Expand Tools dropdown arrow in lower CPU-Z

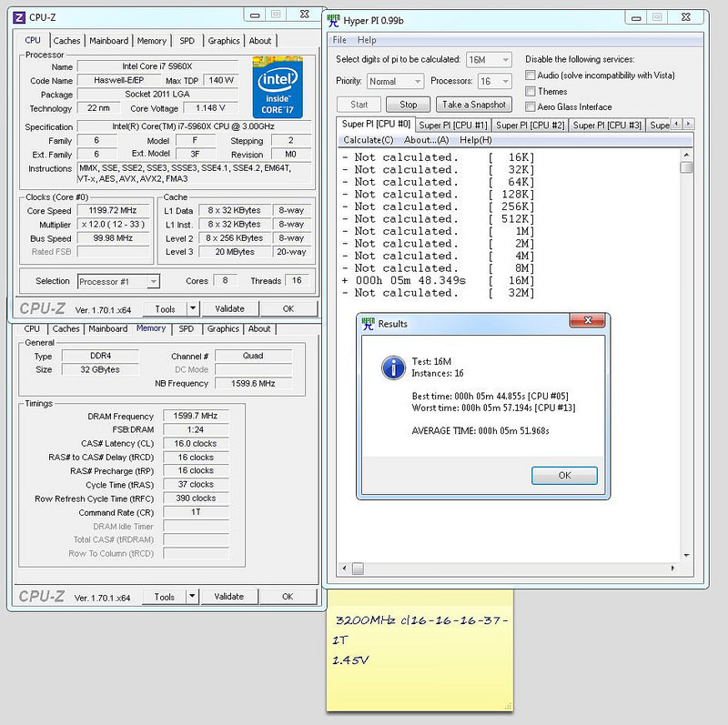coord(192,596)
